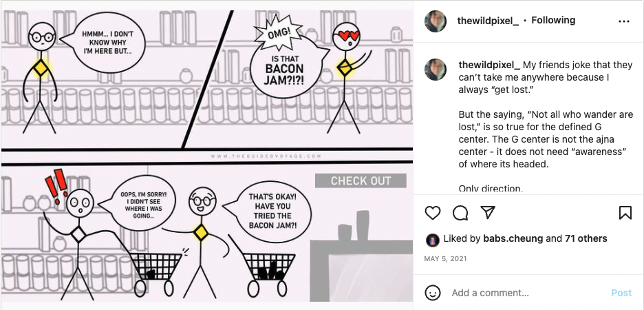Open thewildpixel_ username in caption
644x310 pixels.
[490, 65]
